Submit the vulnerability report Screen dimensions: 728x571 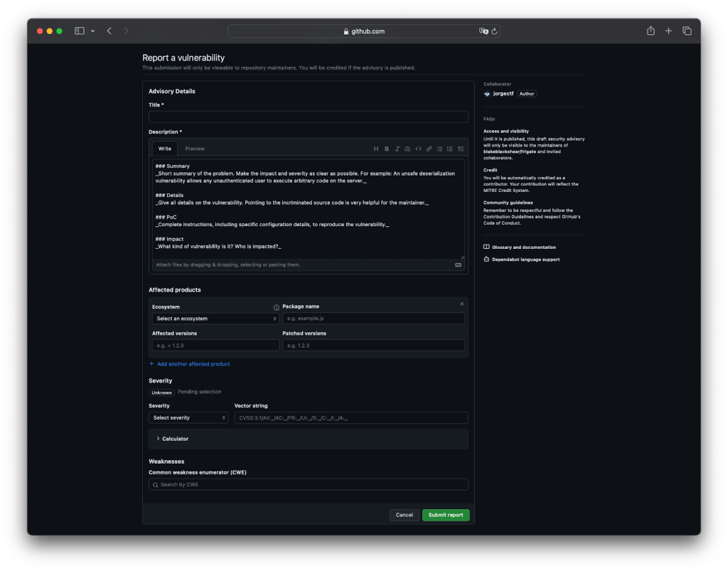tap(446, 515)
